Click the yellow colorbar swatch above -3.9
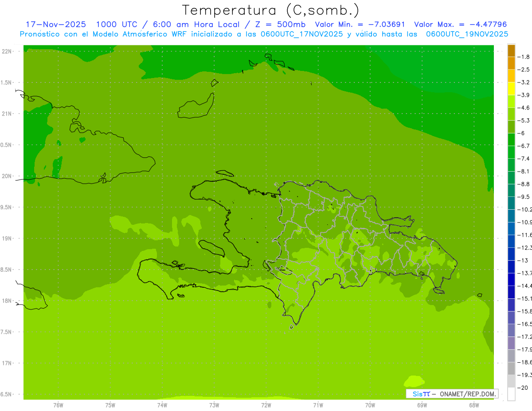The image size is (532, 411). click(x=511, y=89)
